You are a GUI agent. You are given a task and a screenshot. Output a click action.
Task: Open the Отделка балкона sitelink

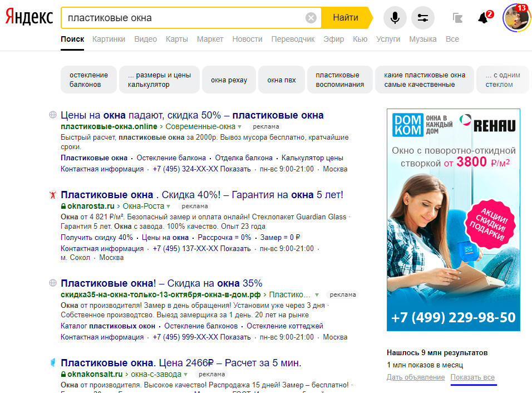[244, 158]
